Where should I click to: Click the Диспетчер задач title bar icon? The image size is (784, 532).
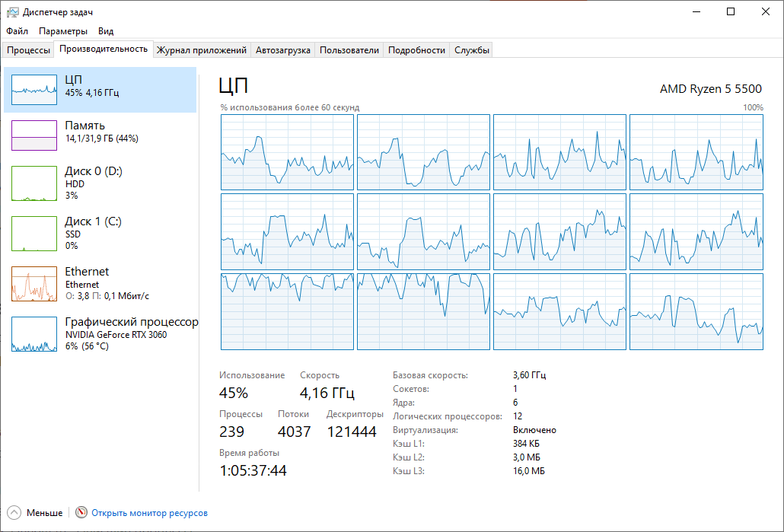tap(12, 12)
